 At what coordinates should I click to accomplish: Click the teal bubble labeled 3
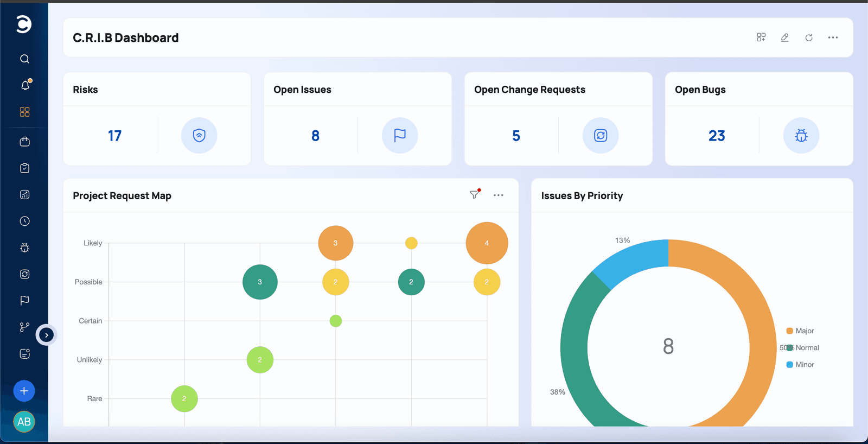click(x=260, y=282)
